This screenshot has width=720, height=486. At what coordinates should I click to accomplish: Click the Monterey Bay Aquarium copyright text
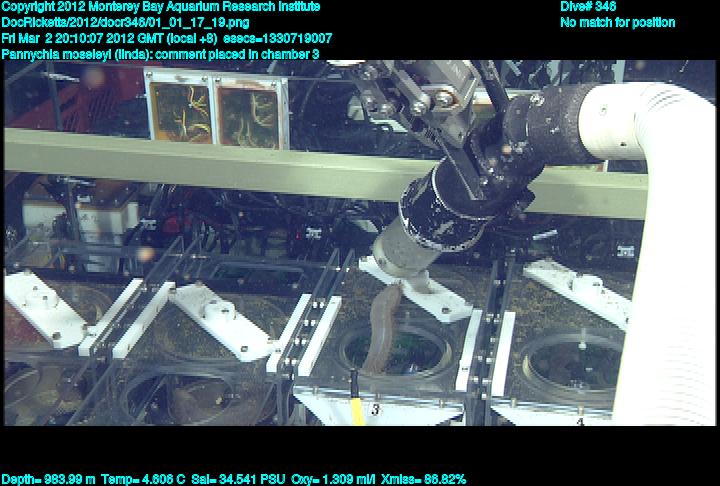(160, 7)
